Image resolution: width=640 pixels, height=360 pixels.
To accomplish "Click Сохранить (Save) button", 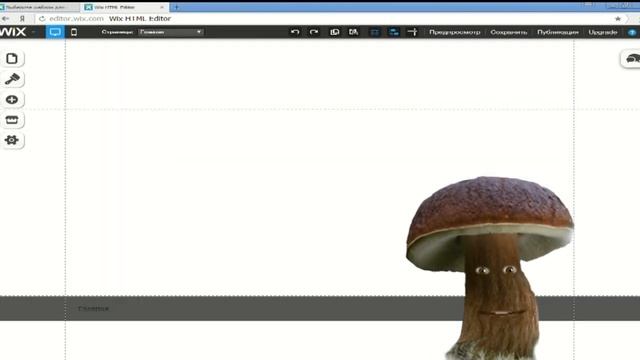I will coord(509,32).
